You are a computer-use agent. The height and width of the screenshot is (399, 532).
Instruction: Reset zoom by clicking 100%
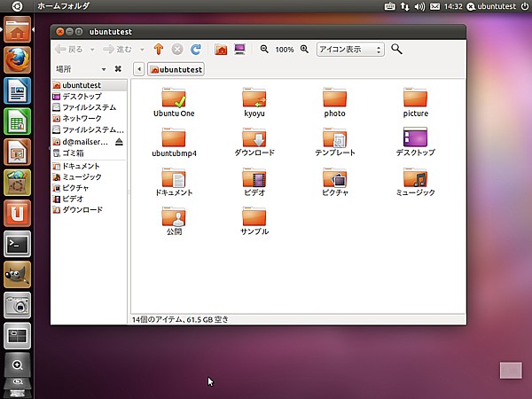[x=285, y=50]
